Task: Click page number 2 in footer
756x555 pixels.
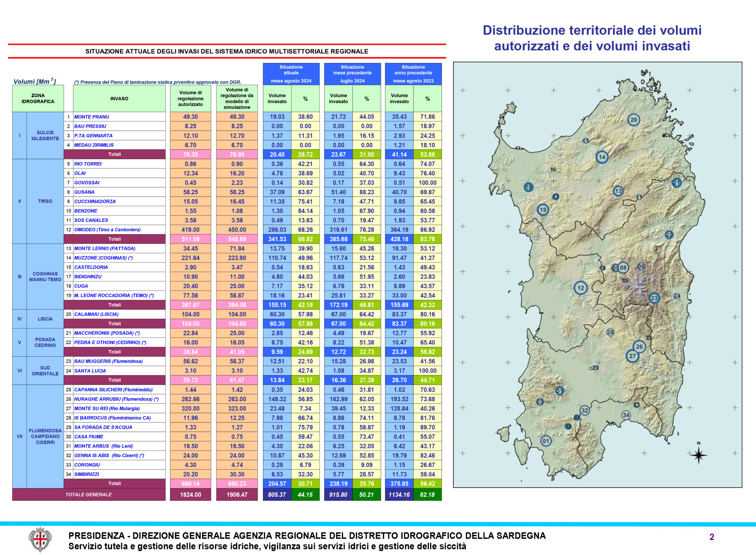Action: click(712, 537)
